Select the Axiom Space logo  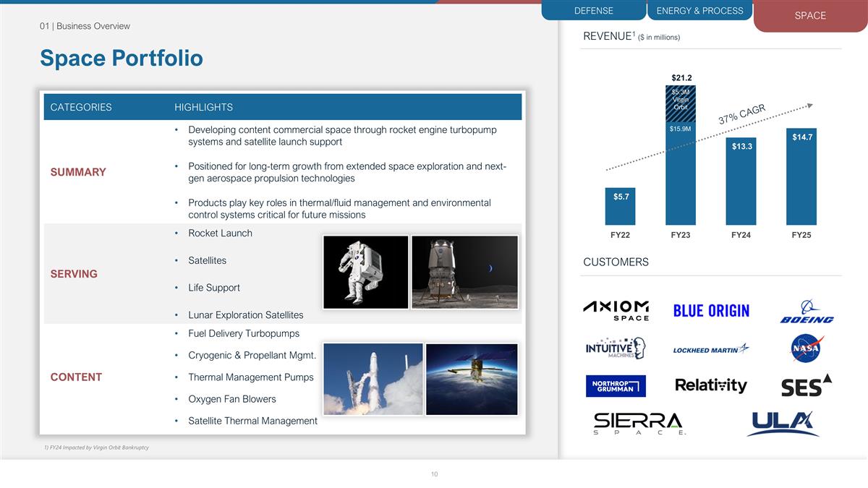click(x=616, y=309)
